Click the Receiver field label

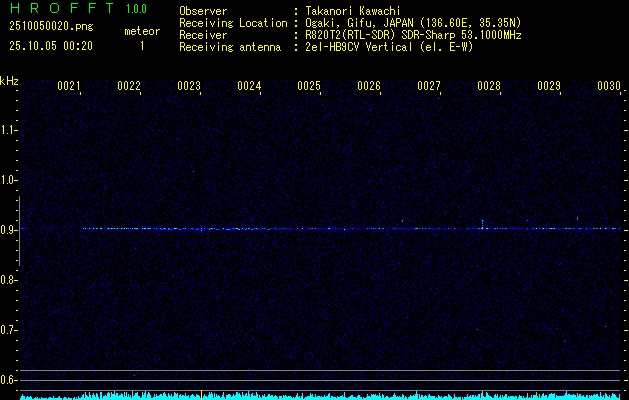click(x=203, y=35)
